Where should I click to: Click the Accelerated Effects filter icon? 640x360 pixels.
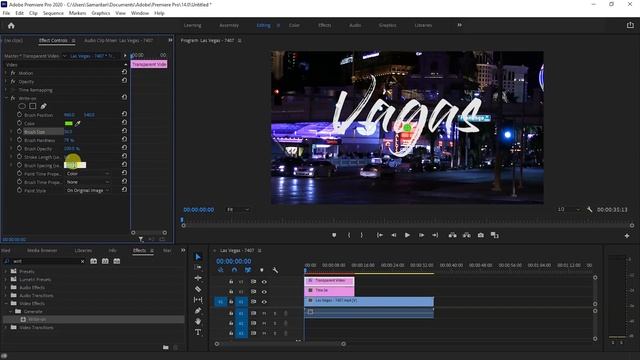pos(93,261)
